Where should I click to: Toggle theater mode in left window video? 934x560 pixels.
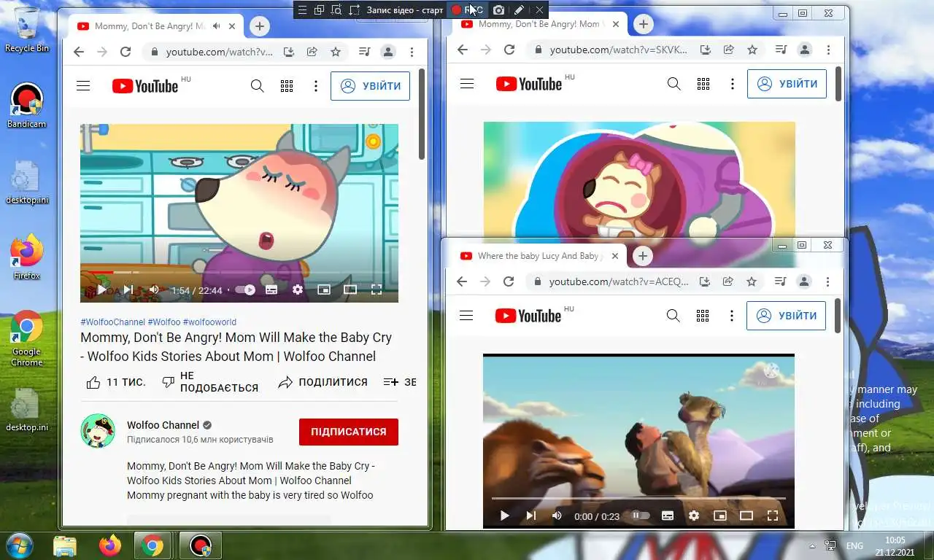[350, 289]
